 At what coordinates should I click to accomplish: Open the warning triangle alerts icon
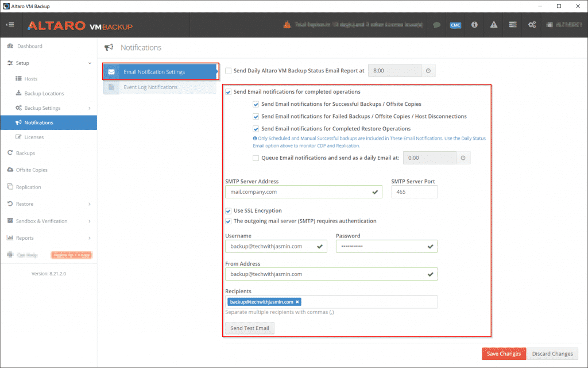coord(493,25)
